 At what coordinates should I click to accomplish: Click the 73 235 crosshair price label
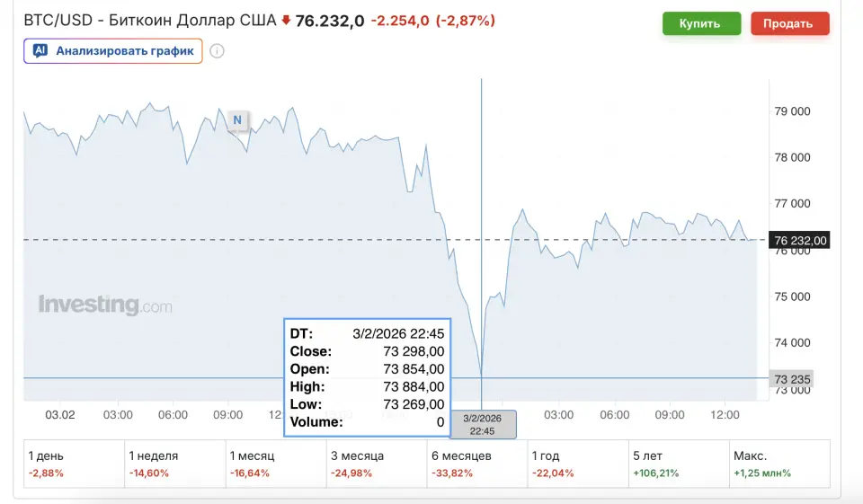pos(792,379)
